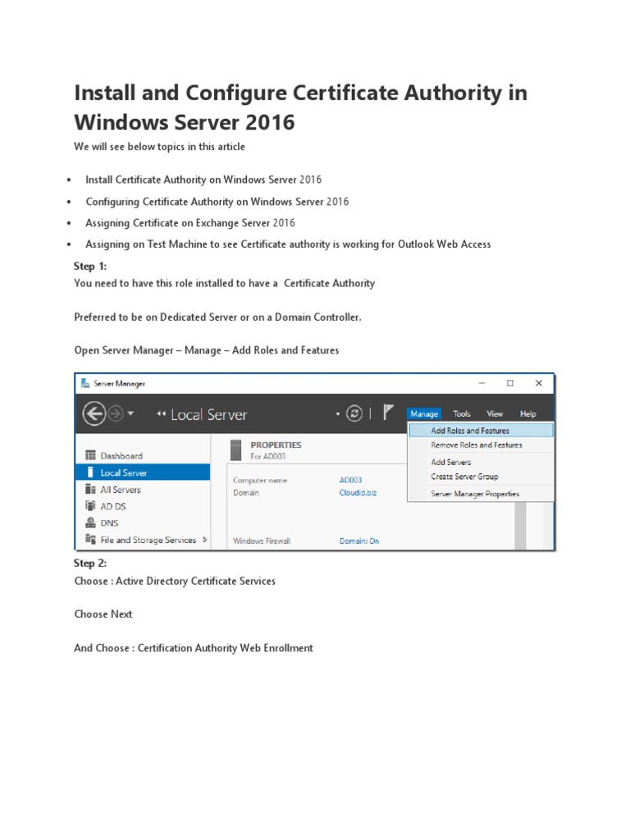The height and width of the screenshot is (840, 630).
Task: Click the AD DS icon in sidebar
Action: [90, 505]
